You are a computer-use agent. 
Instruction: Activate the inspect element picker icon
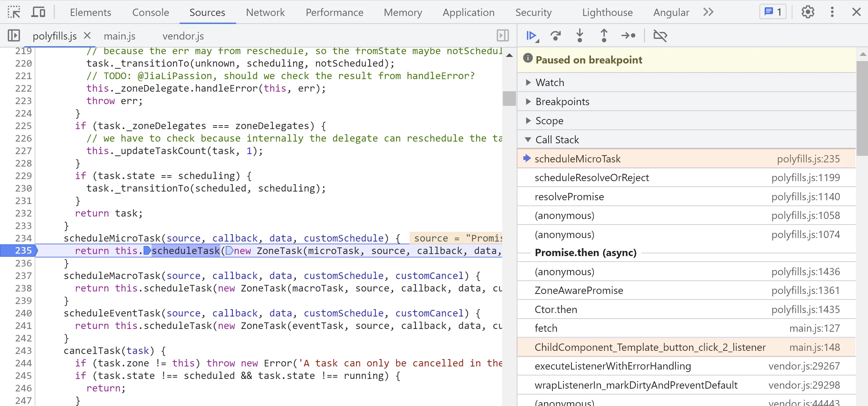[x=14, y=12]
